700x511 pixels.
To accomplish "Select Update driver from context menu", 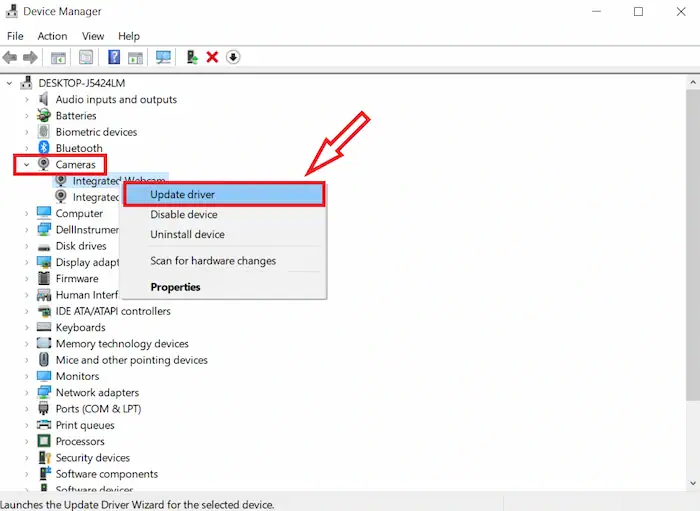I will 183,194.
